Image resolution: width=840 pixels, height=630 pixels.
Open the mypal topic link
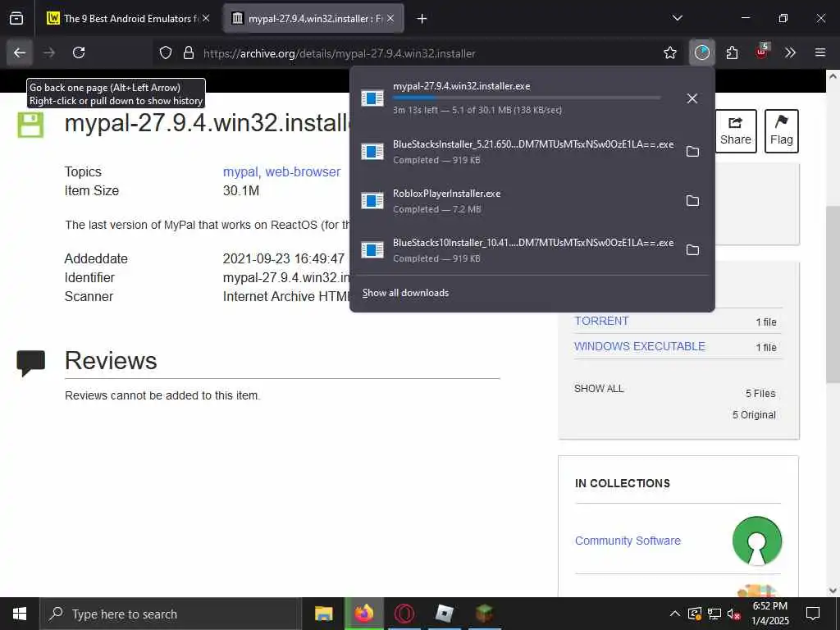click(x=240, y=172)
